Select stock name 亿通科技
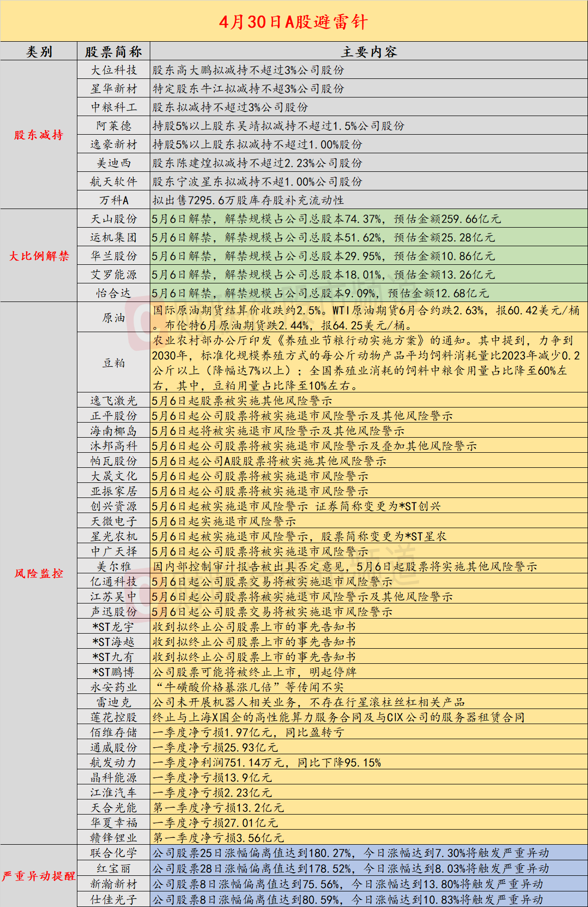The width and height of the screenshot is (588, 907). tap(114, 581)
